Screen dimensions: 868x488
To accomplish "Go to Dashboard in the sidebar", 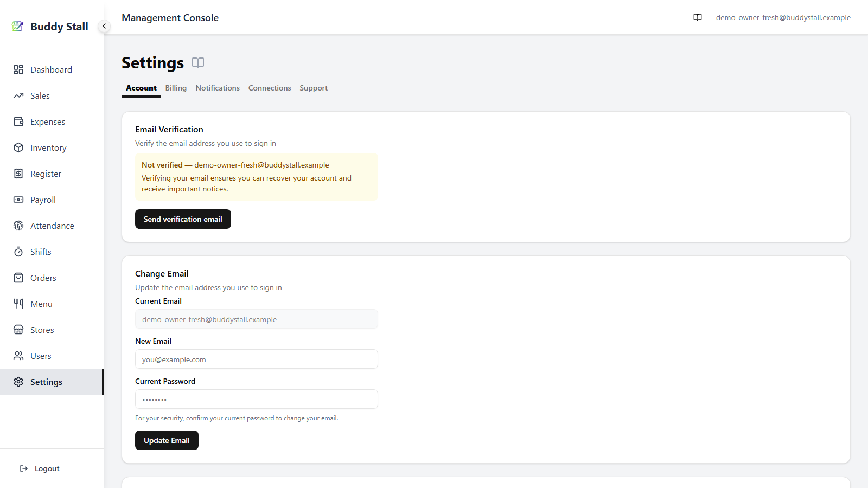I will click(51, 69).
